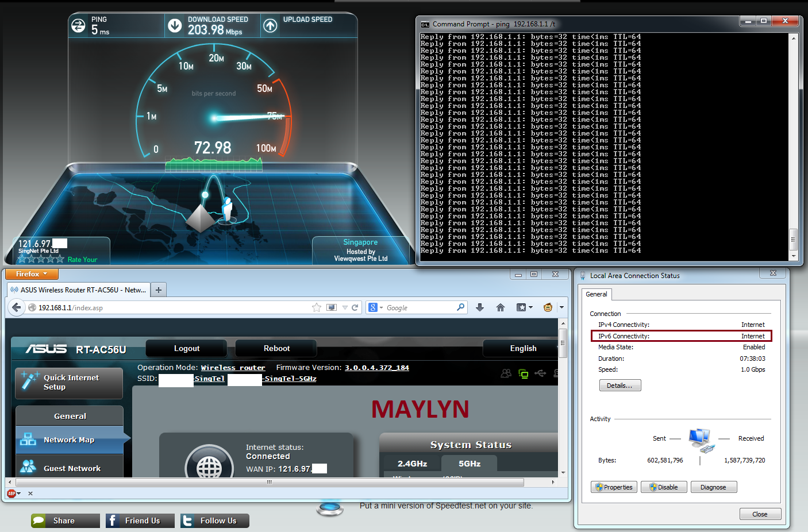Viewport: 808px width, 532px height.
Task: Open the Firefox Downloads arrow icon
Action: tap(480, 307)
